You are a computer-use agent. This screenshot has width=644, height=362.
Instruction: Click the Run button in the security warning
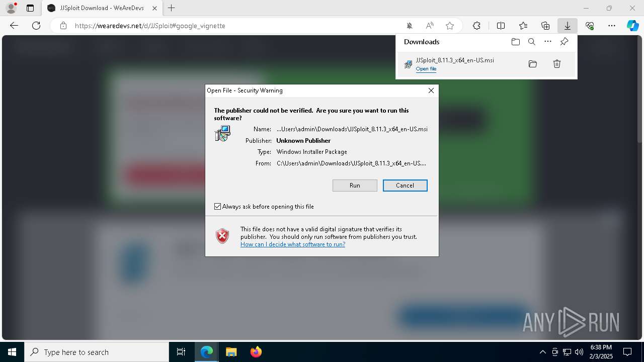pos(355,186)
